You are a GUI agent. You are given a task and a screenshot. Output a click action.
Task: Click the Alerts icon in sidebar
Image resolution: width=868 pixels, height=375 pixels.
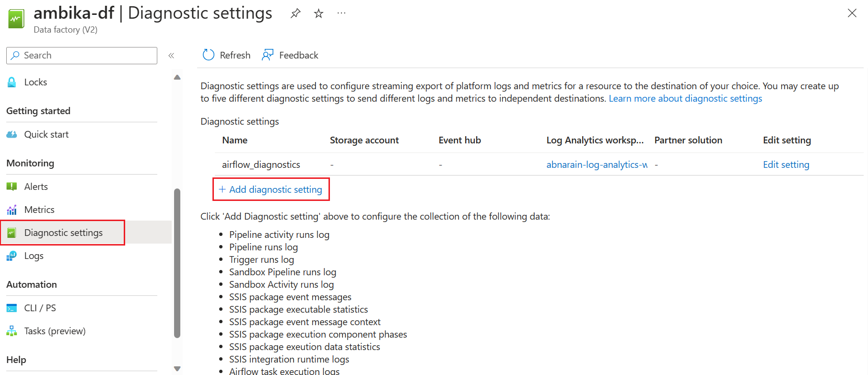click(x=12, y=187)
